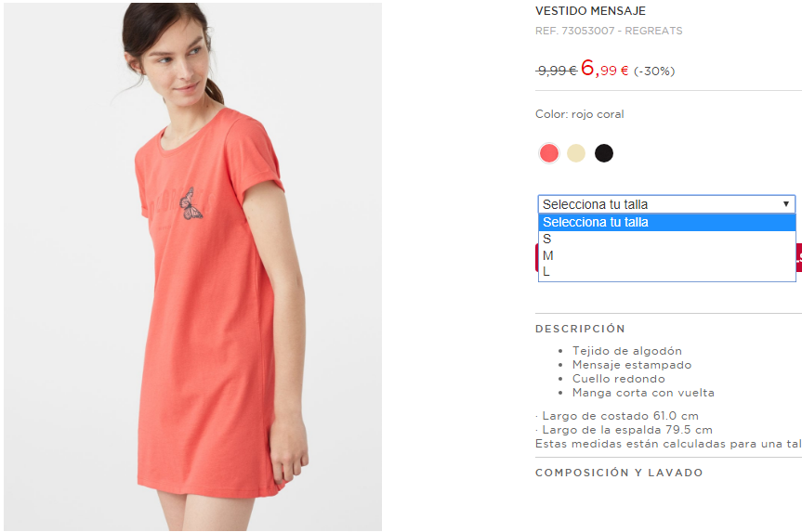802x532 pixels.
Task: Select highlighted 'Selecciona tu talla' option
Action: point(667,222)
